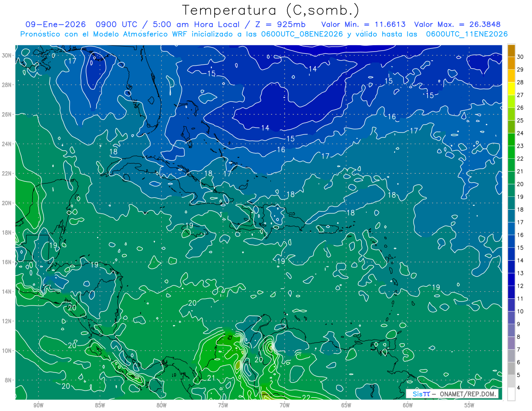The image size is (532, 411).
Task: Click the '16N' latitude axis label
Action: click(x=8, y=262)
